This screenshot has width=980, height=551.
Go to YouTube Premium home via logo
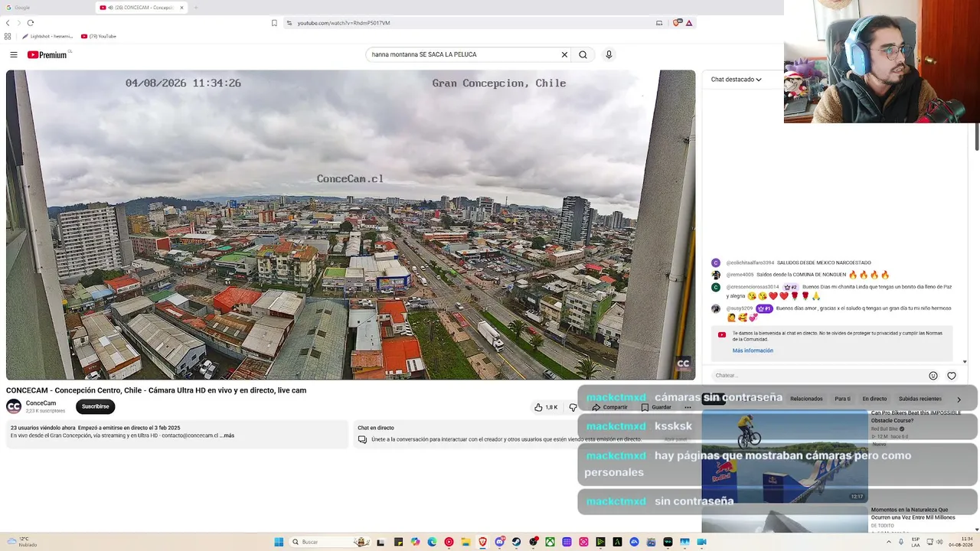coord(49,54)
